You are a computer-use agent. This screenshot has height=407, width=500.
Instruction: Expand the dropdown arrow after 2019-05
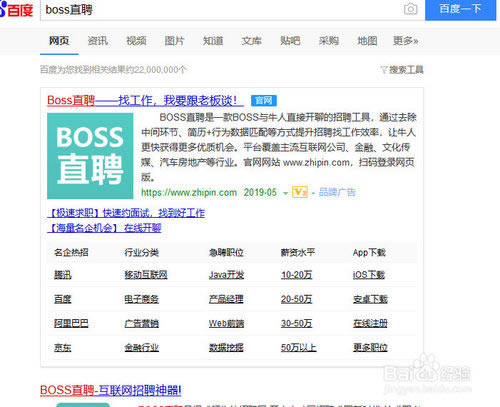coord(285,193)
